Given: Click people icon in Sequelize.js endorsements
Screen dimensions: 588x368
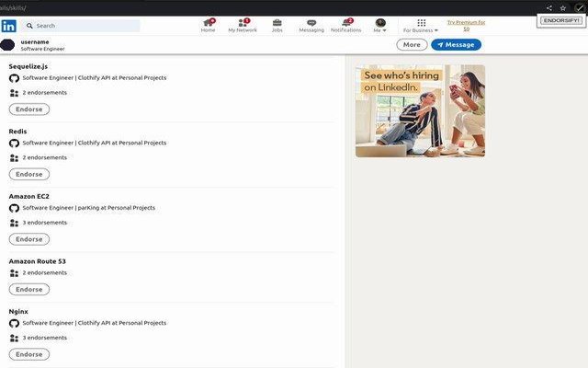Looking at the screenshot, I should (15, 93).
